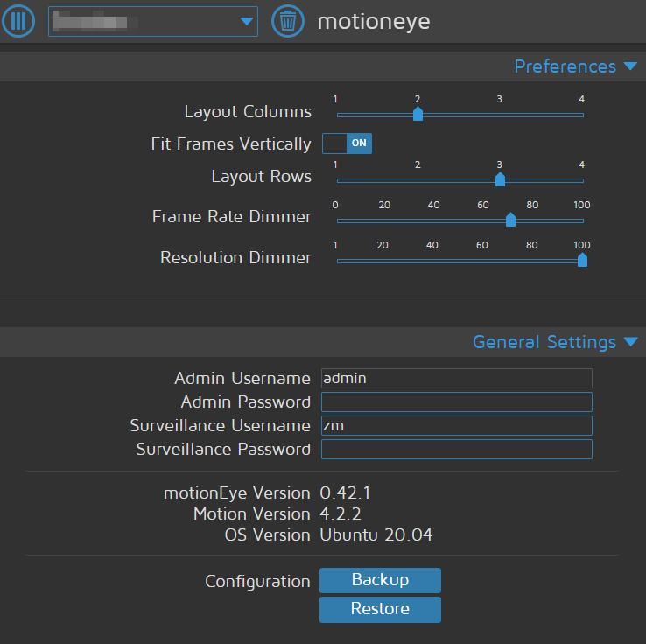The height and width of the screenshot is (644, 646).
Task: Click the Layout Rows slider track
Action: click(460, 180)
